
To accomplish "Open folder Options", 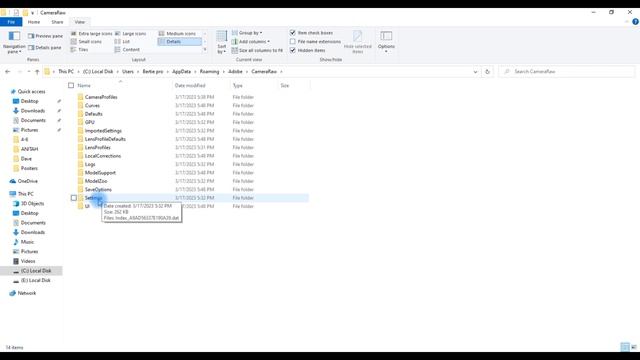I will (386, 42).
